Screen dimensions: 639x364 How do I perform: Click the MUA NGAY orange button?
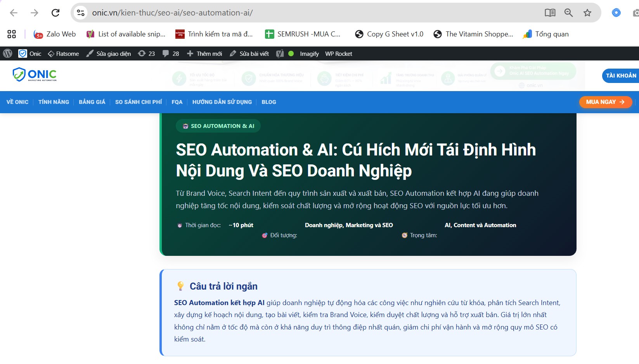point(606,102)
